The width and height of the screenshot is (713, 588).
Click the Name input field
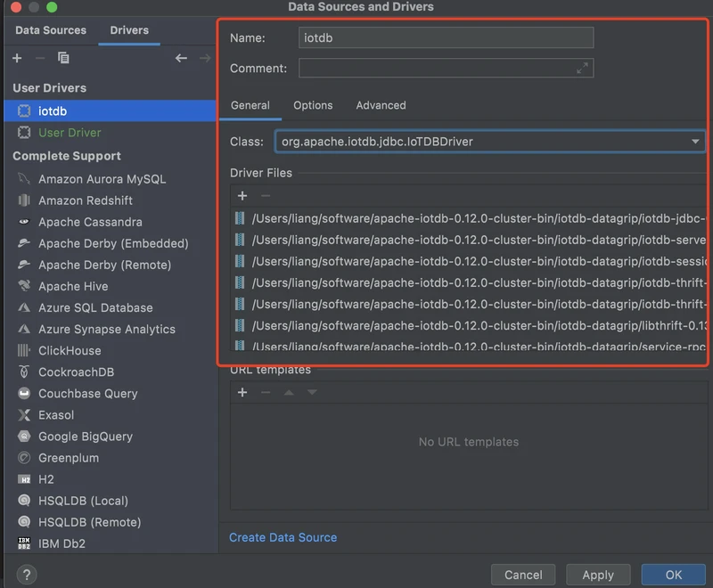point(446,37)
